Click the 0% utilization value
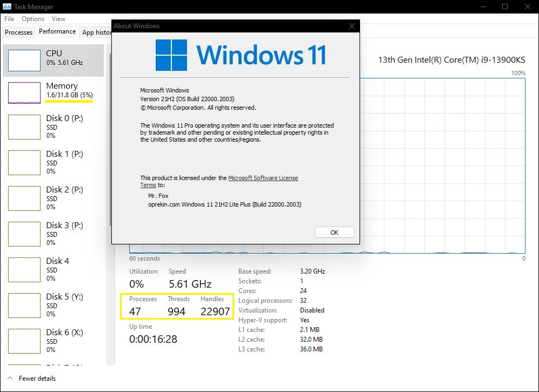 [x=136, y=284]
